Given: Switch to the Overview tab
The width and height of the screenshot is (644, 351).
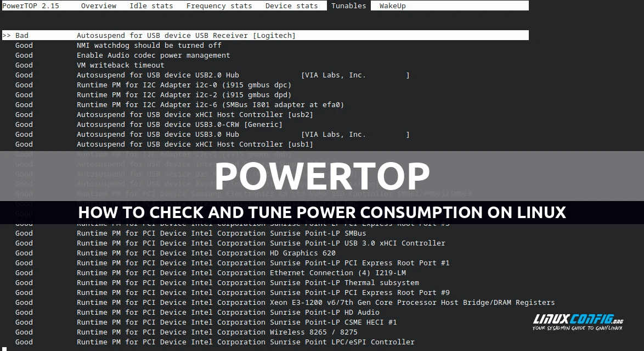Looking at the screenshot, I should point(99,5).
